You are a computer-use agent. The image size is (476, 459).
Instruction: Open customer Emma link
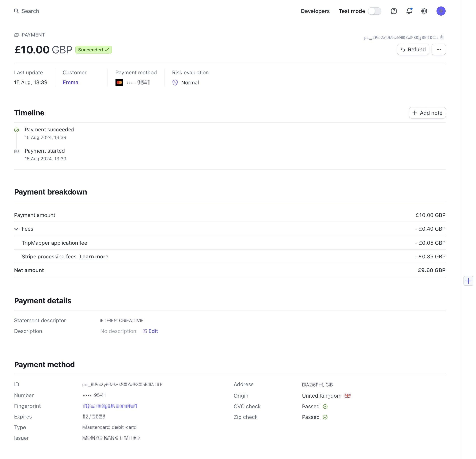70,82
